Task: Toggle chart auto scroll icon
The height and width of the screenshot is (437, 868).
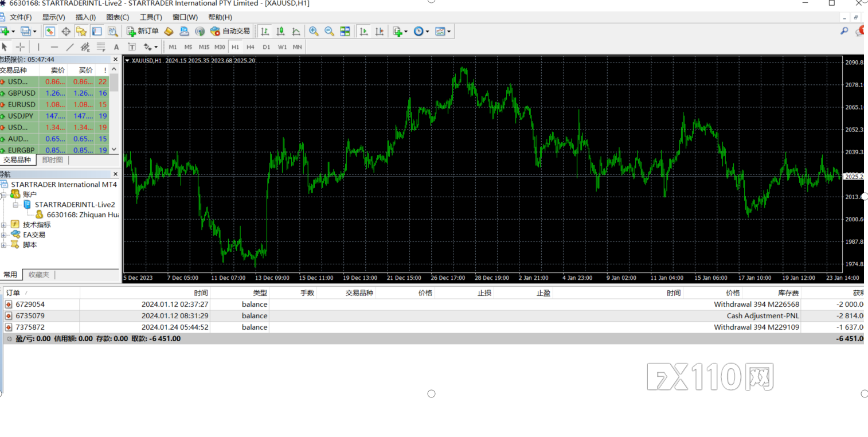Action: [363, 31]
